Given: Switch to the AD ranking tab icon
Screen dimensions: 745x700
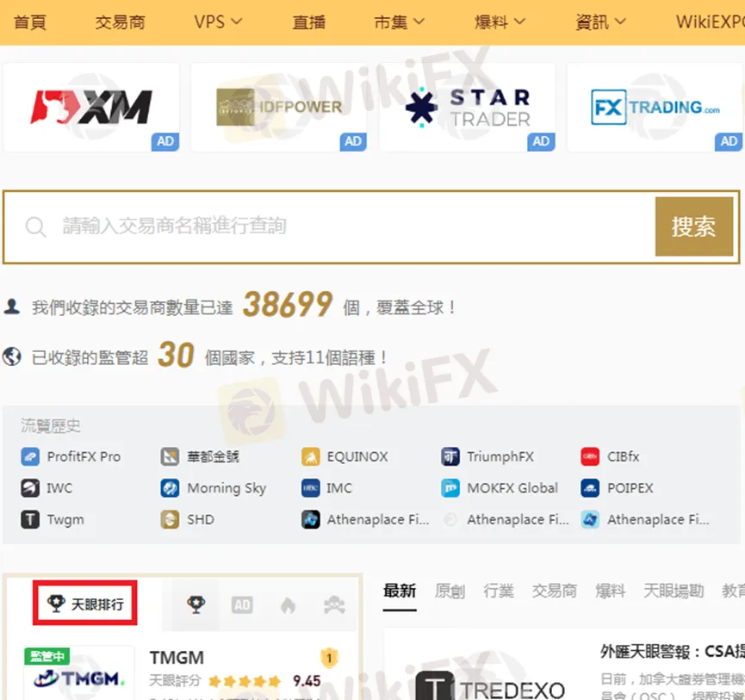Looking at the screenshot, I should (x=242, y=605).
